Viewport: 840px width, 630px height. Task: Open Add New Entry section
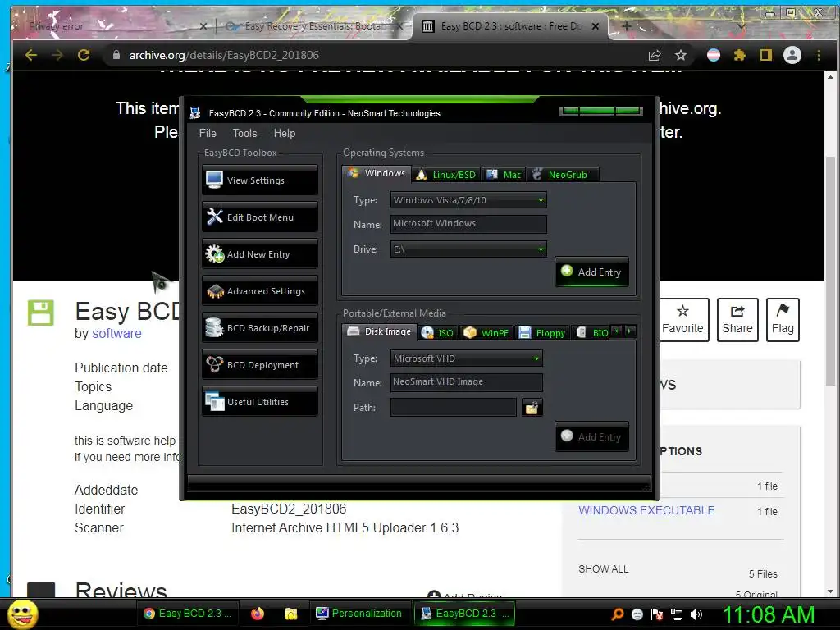click(x=260, y=254)
